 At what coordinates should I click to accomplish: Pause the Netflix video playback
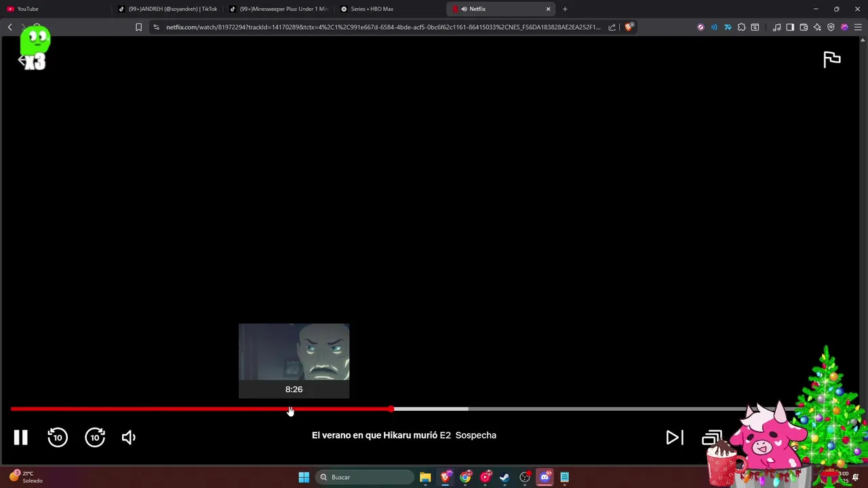coord(20,437)
